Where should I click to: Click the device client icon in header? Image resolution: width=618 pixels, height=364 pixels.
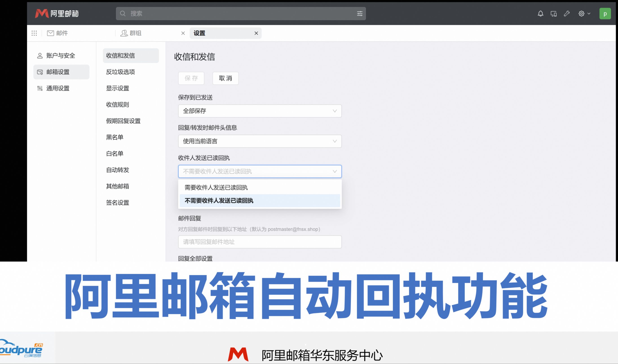coord(553,13)
